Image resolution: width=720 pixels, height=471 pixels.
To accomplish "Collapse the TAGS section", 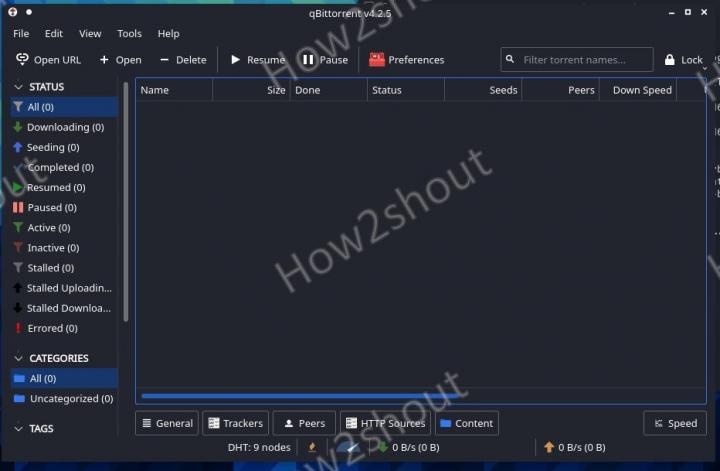I will coord(18,429).
